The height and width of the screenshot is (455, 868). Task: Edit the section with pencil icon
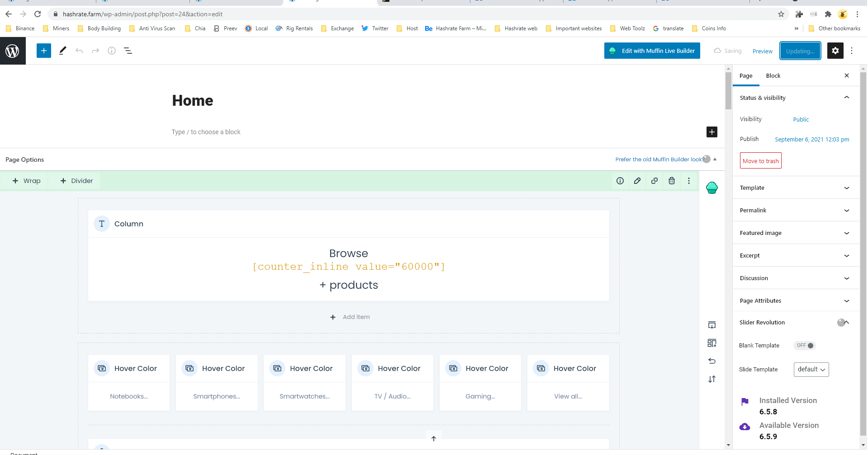click(x=637, y=181)
